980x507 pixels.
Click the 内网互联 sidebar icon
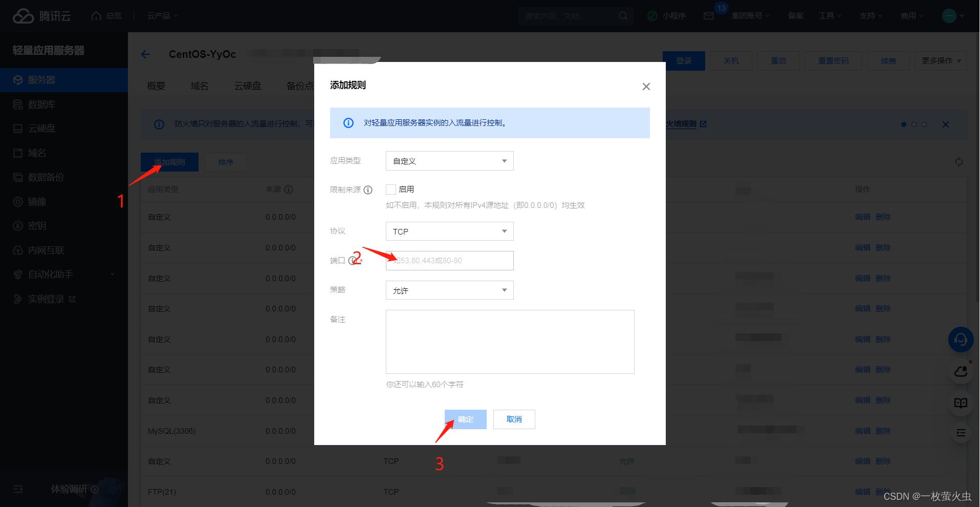pyautogui.click(x=18, y=250)
